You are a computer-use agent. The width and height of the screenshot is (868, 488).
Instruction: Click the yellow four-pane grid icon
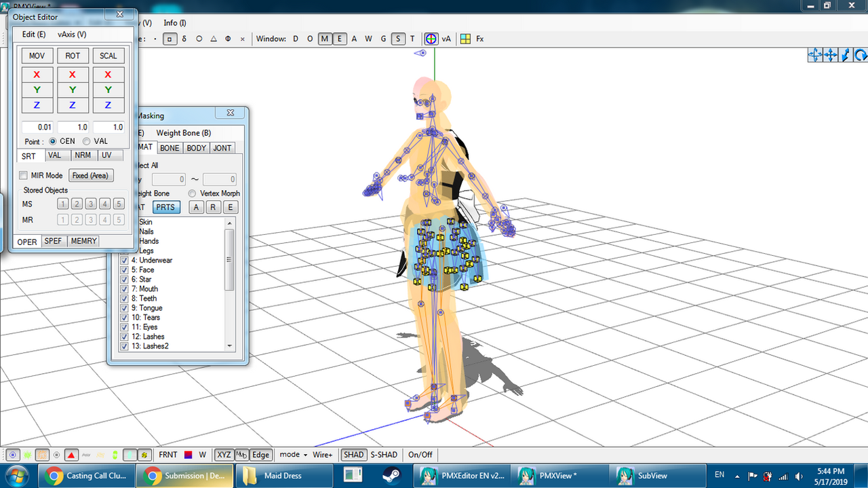[x=465, y=39]
